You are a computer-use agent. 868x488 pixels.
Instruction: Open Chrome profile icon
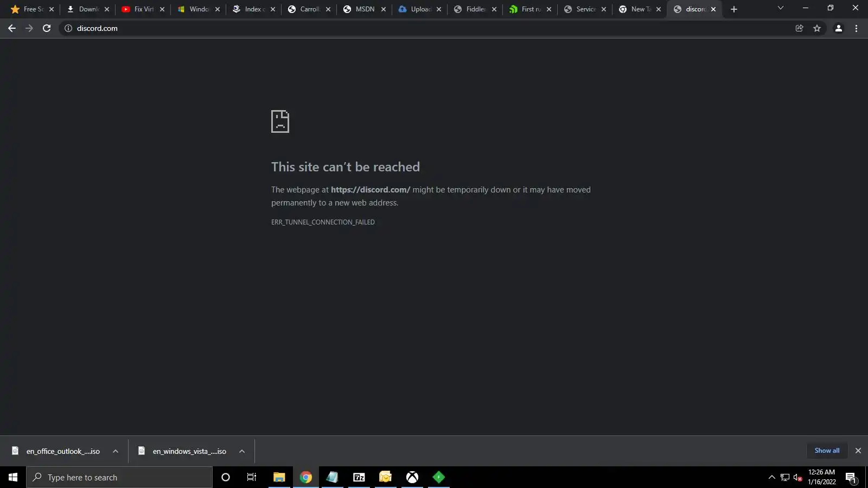tap(838, 28)
